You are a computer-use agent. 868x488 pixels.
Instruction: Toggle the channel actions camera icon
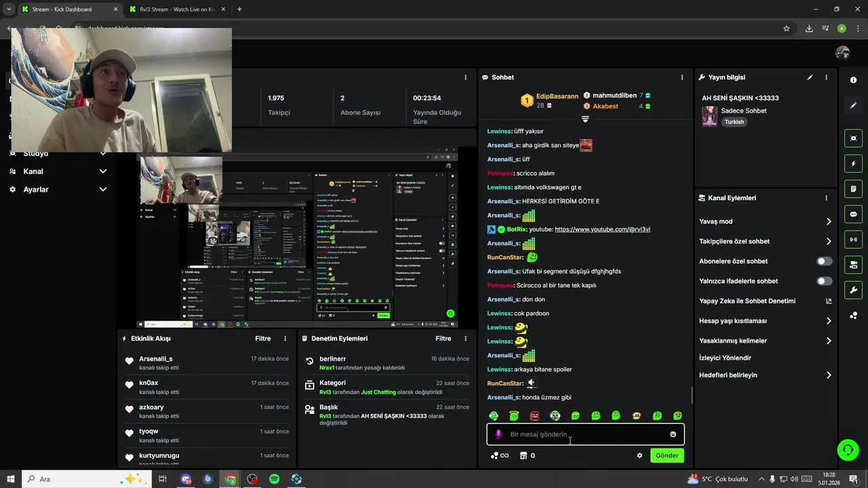[x=853, y=264]
